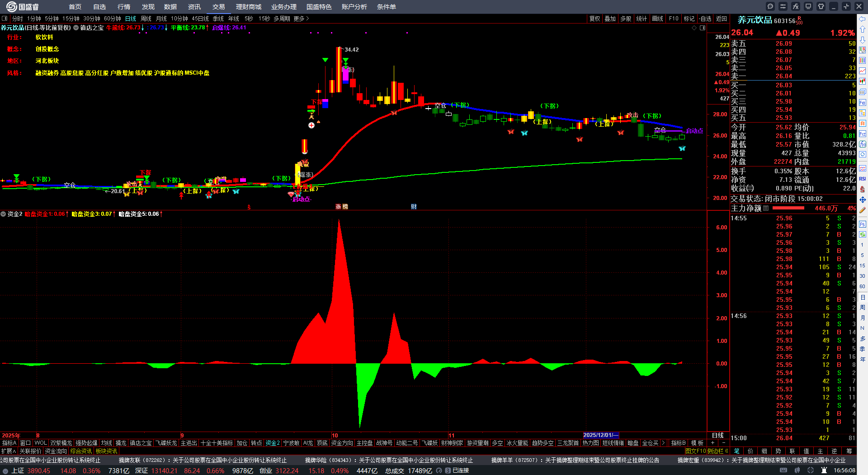This screenshot has height=475, width=868.
Task: Open the 窗口 window count selector
Action: 25,443
